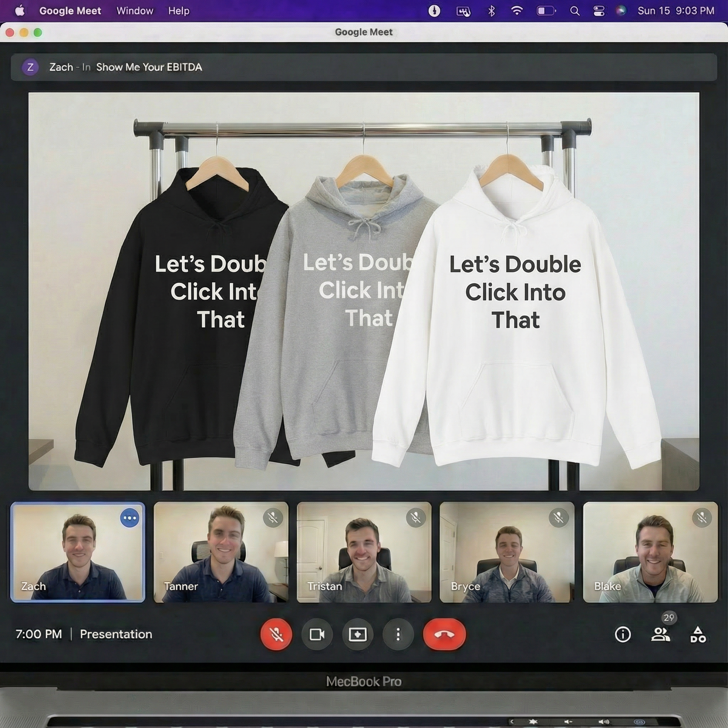Open the Wi-Fi status menu
This screenshot has height=728, width=728.
pos(517,11)
